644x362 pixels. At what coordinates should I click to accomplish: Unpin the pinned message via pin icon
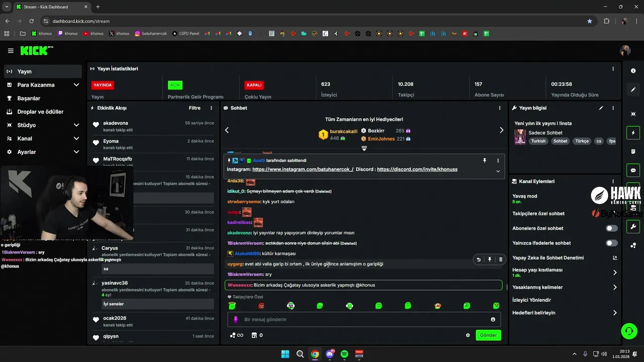[485, 160]
